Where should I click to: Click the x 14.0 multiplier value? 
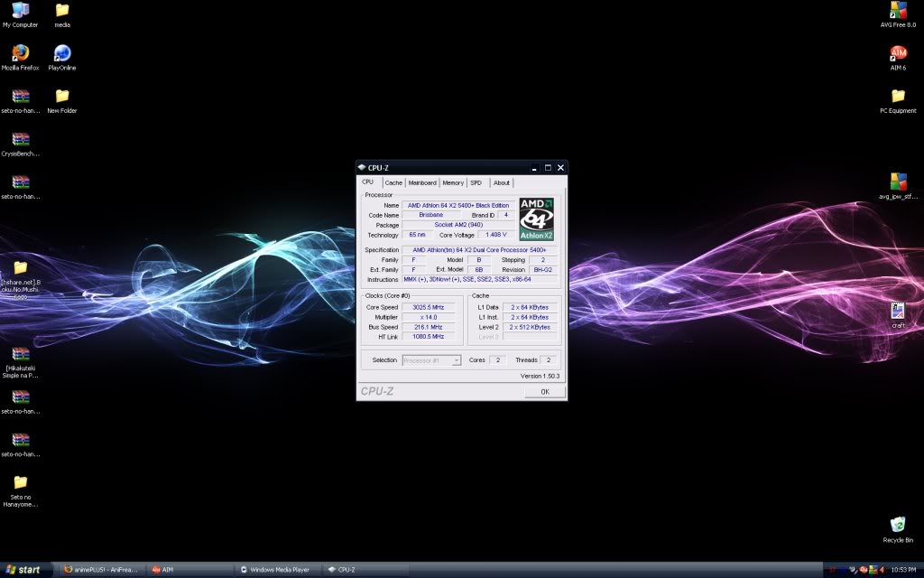[x=429, y=317]
